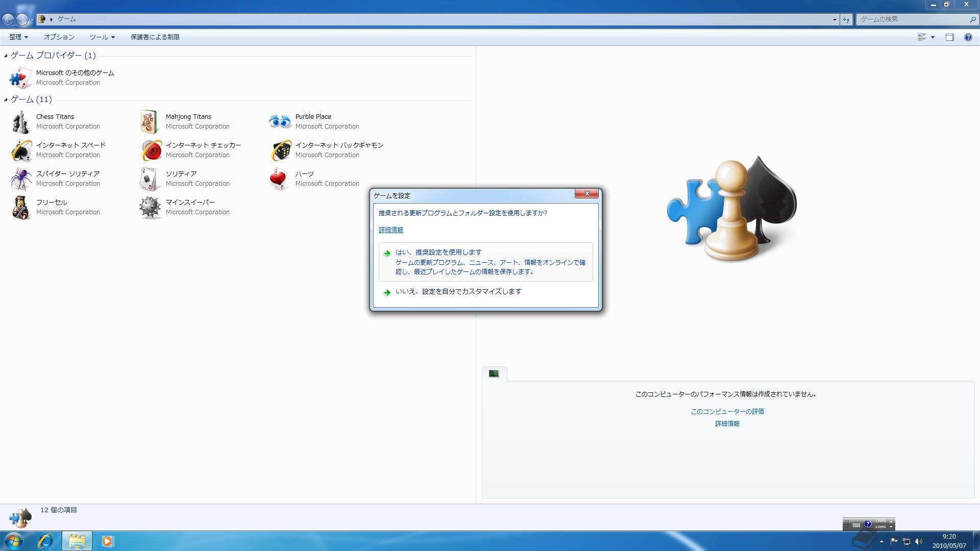Screen dimensions: 980x551
Task: Click the help question mark icon
Action: pos(968,37)
